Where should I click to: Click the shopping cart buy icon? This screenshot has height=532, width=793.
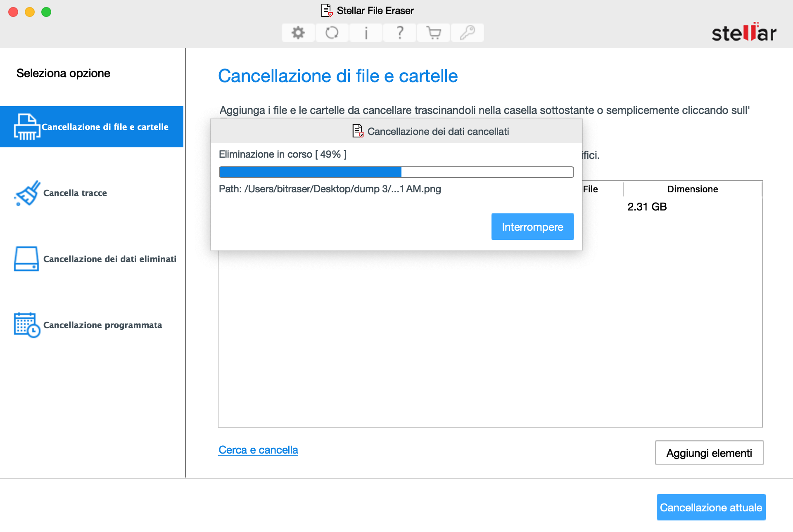[x=434, y=33]
